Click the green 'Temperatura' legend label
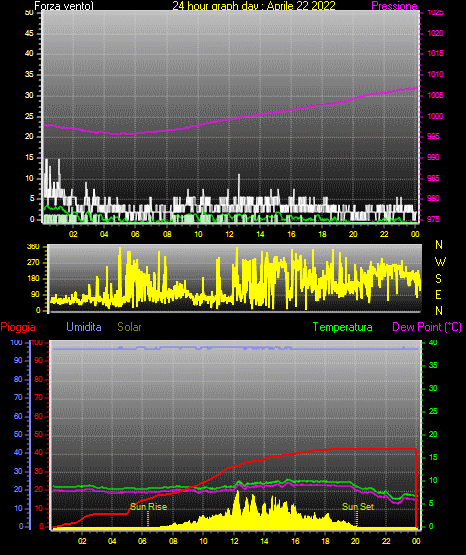The image size is (466, 555). pyautogui.click(x=343, y=327)
